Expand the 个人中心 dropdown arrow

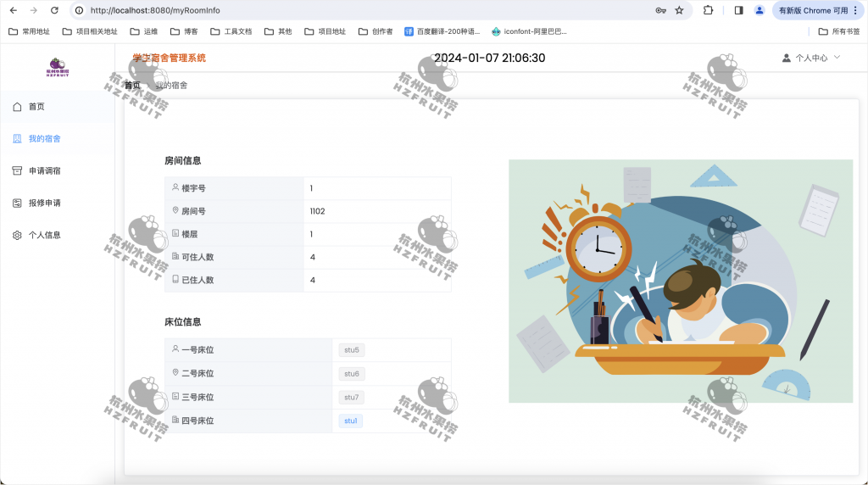(x=837, y=57)
